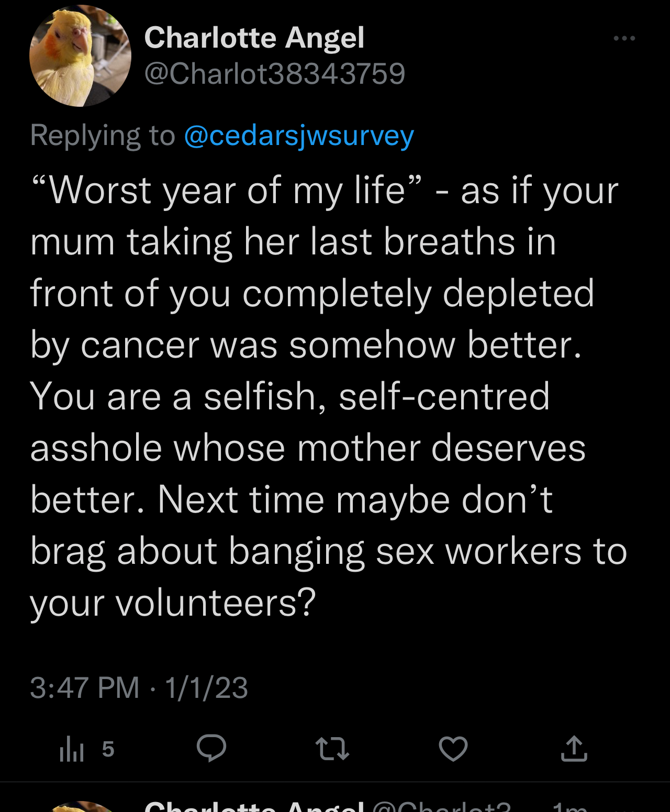This screenshot has height=812, width=670.
Task: Tap the share upload arrow icon
Action: (574, 748)
